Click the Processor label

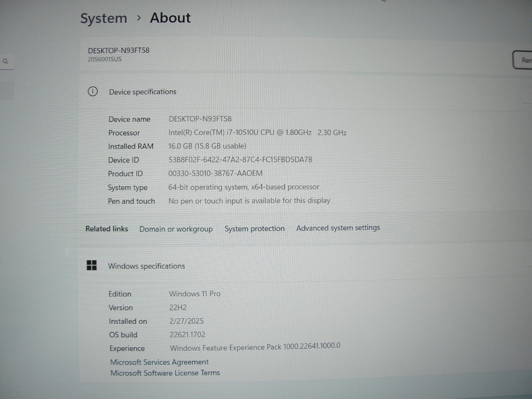(124, 133)
